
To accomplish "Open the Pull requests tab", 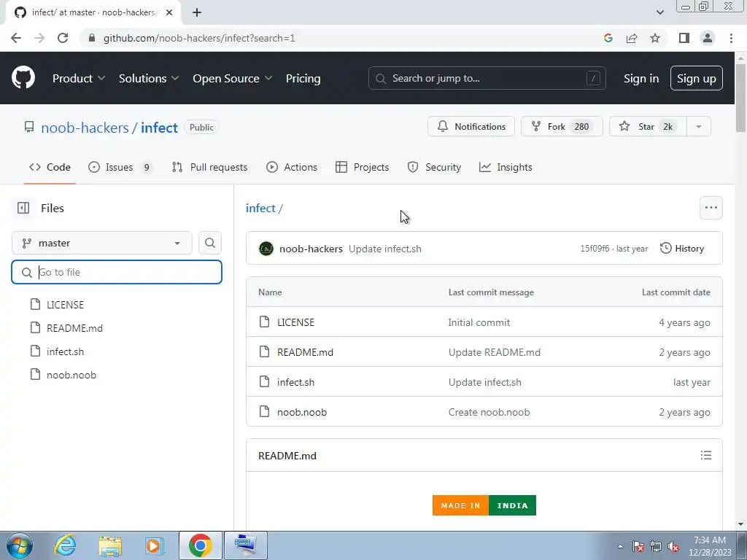I will pyautogui.click(x=209, y=167).
